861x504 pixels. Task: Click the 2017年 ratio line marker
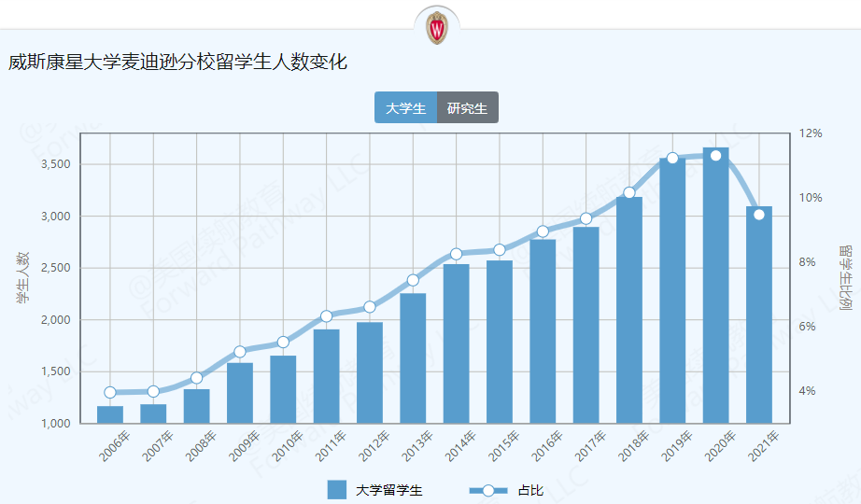pos(586,218)
